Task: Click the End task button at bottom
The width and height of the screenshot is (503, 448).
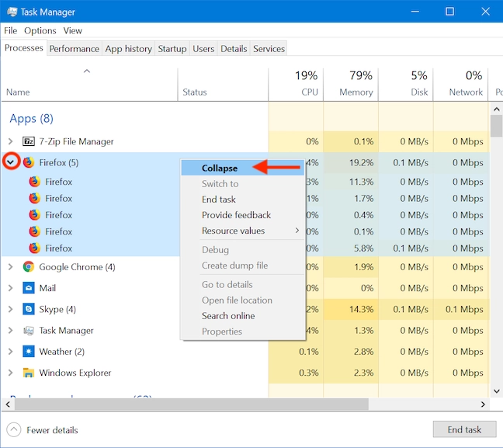Action: pyautogui.click(x=464, y=429)
